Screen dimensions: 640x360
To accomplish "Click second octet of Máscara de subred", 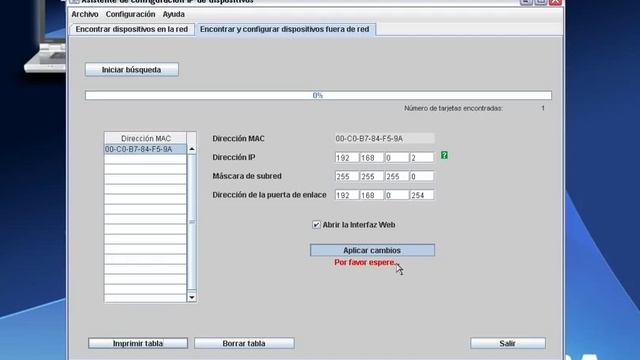I will click(372, 176).
